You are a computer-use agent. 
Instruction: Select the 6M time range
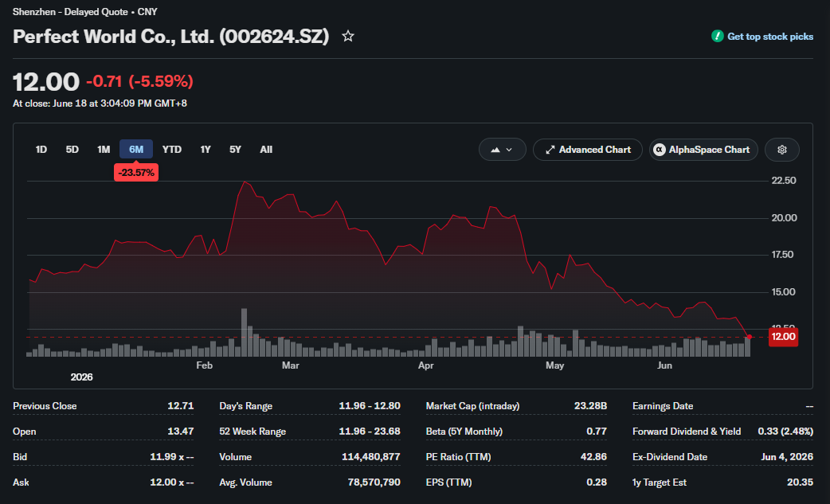[x=136, y=150]
